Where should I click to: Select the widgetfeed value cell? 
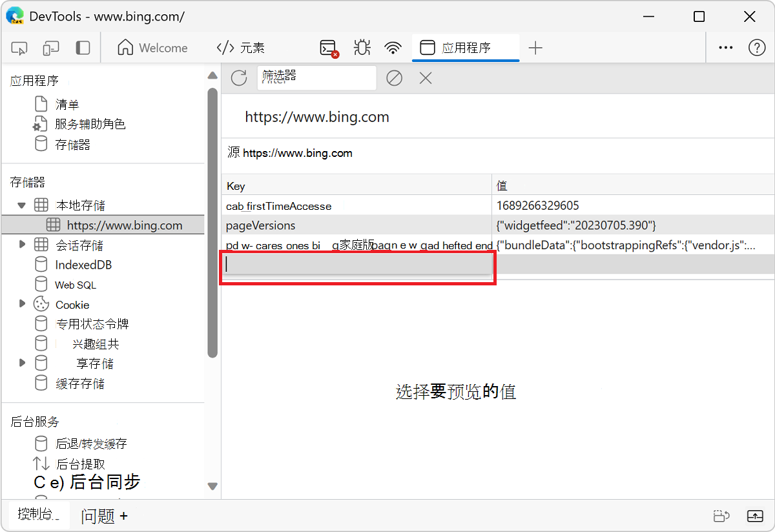(633, 225)
